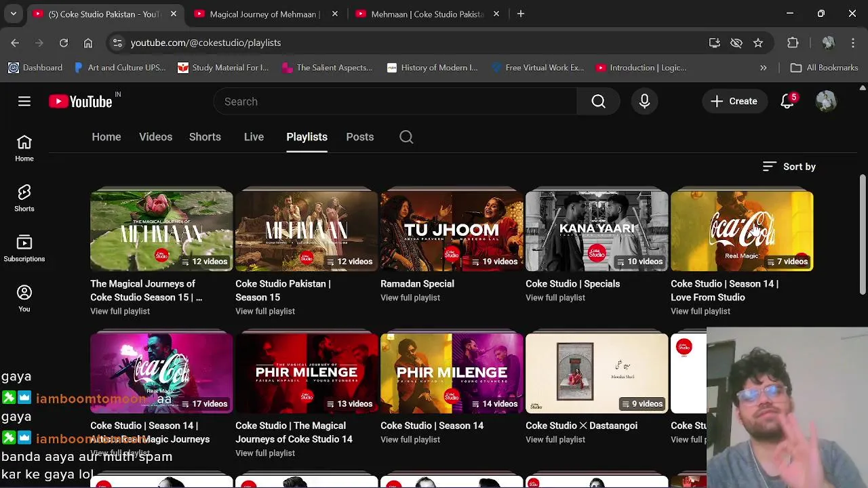Image resolution: width=868 pixels, height=488 pixels.
Task: Open Home in the left sidebar
Action: pyautogui.click(x=24, y=148)
